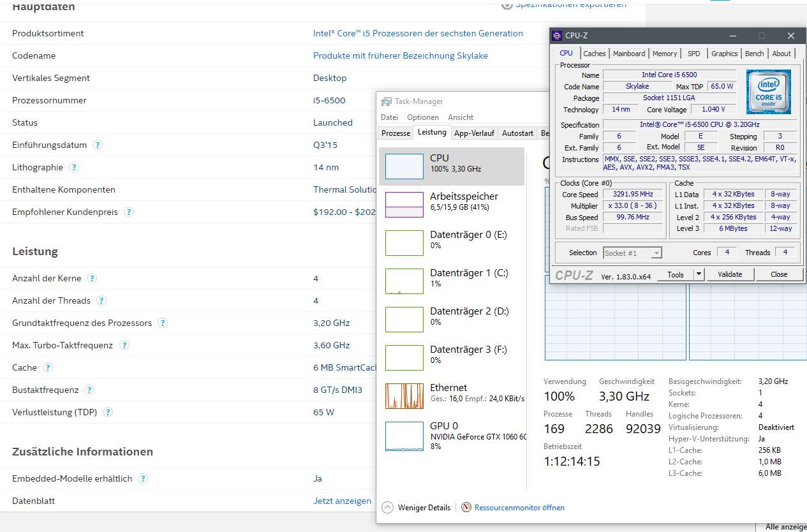Switch to the Autostart tab
The height and width of the screenshot is (532, 807).
point(517,133)
